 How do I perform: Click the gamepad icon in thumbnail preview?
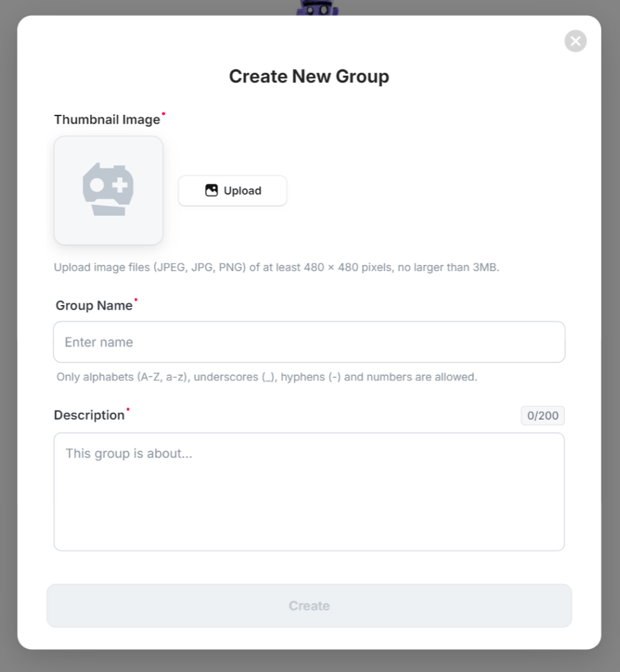(108, 189)
